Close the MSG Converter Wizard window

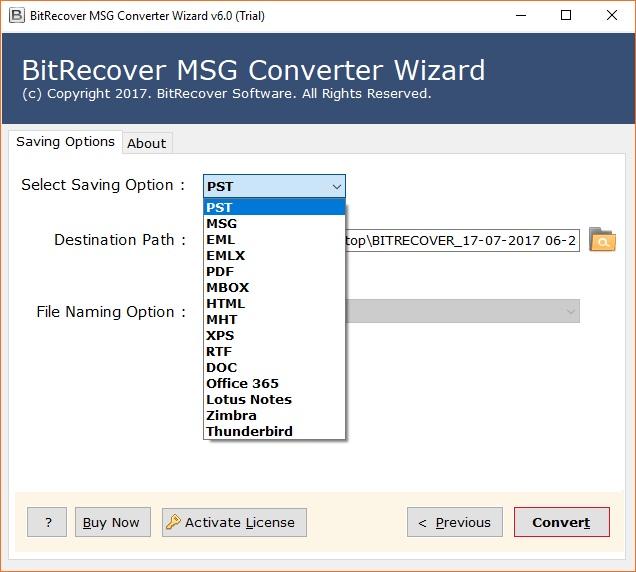coord(612,15)
